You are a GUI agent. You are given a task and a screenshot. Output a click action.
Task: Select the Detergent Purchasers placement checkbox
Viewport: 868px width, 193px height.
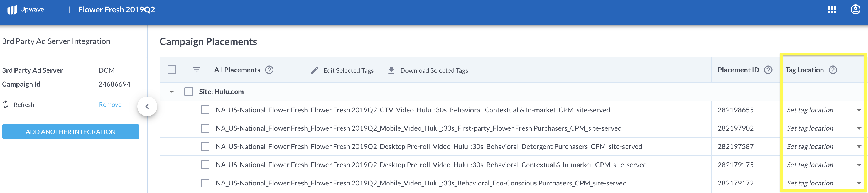coord(205,146)
